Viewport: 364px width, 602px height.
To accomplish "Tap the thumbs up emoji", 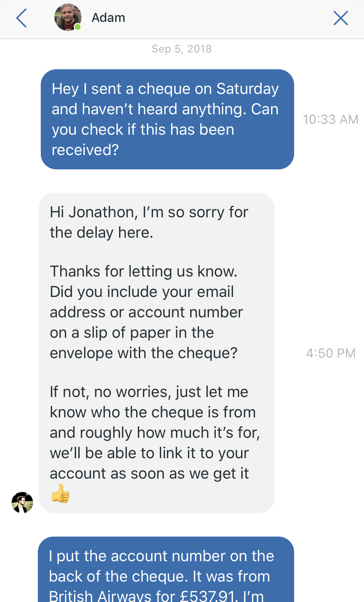I will 61,494.
